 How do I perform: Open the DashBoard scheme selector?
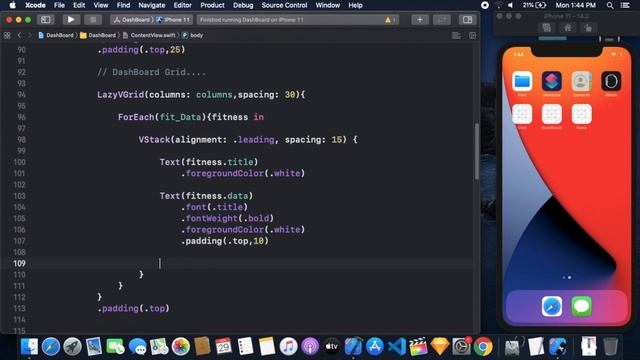click(131, 20)
